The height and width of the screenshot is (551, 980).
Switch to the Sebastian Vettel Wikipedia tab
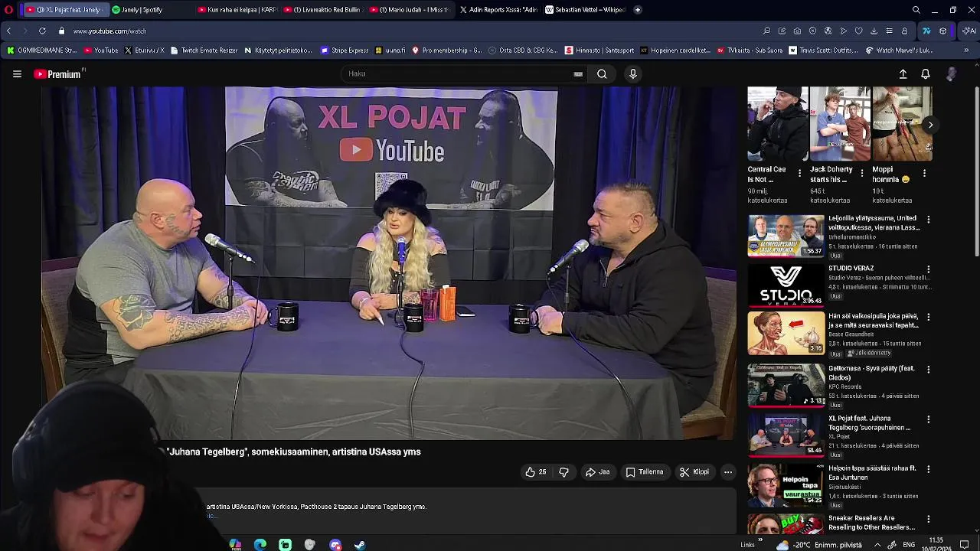tap(586, 10)
